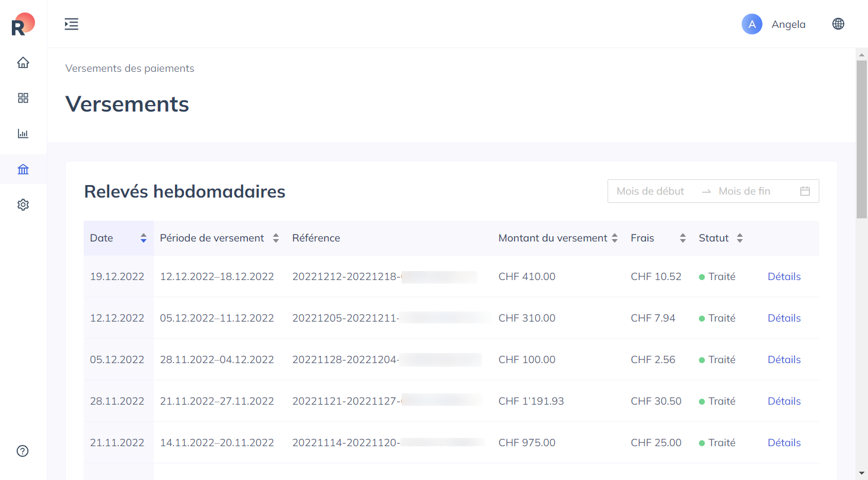Sort table by Date column
This screenshot has width=868, height=480.
click(x=119, y=238)
